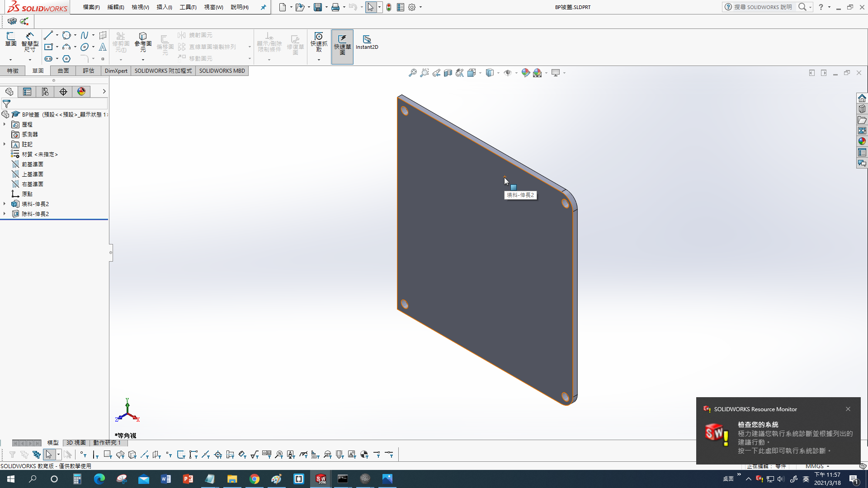Switch to the 特徵 Features tab
The image size is (868, 488).
(x=13, y=70)
